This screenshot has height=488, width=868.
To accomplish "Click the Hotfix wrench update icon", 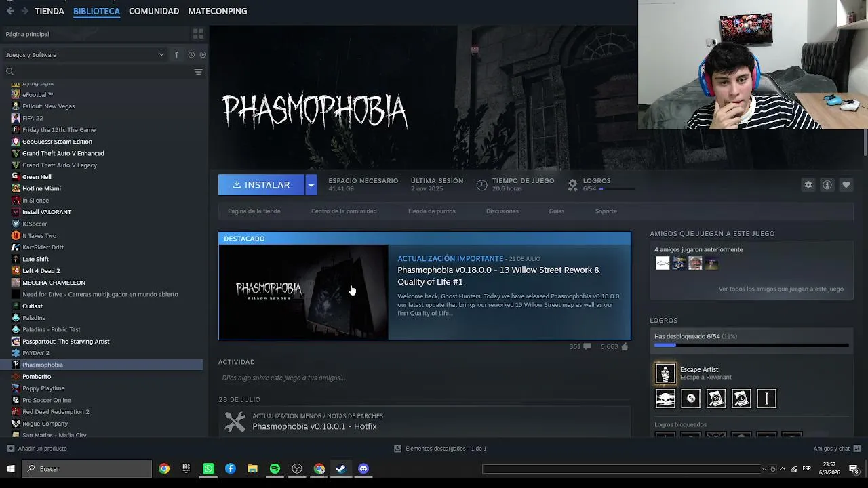I will coord(235,422).
